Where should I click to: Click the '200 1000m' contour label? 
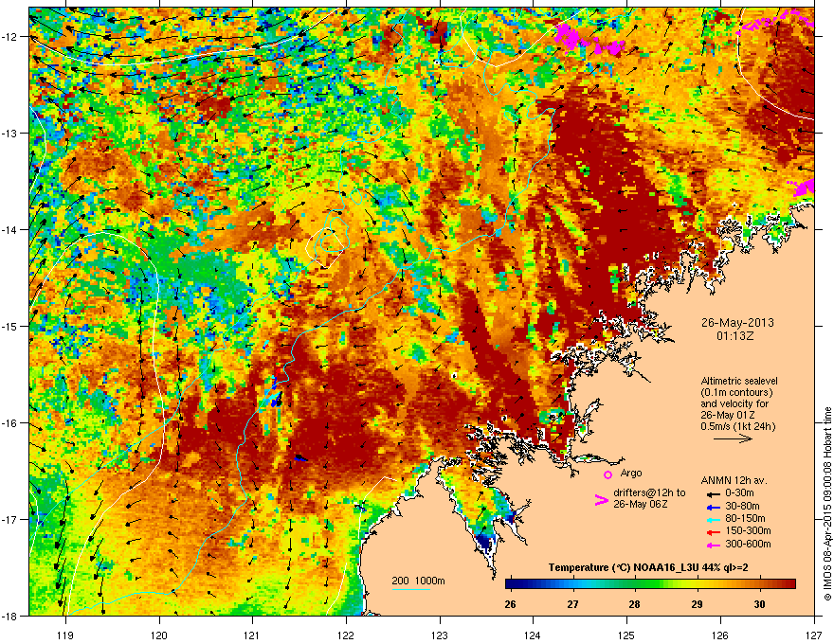click(x=418, y=581)
